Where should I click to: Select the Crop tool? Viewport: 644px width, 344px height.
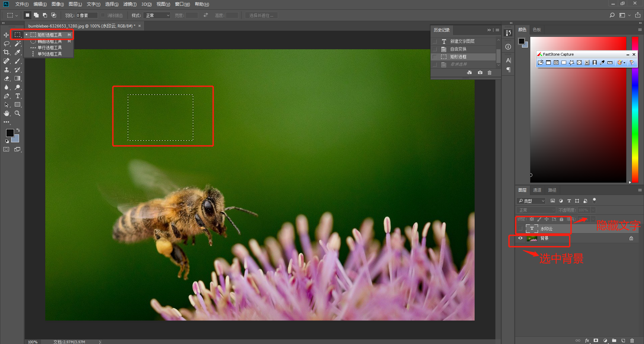click(x=6, y=52)
